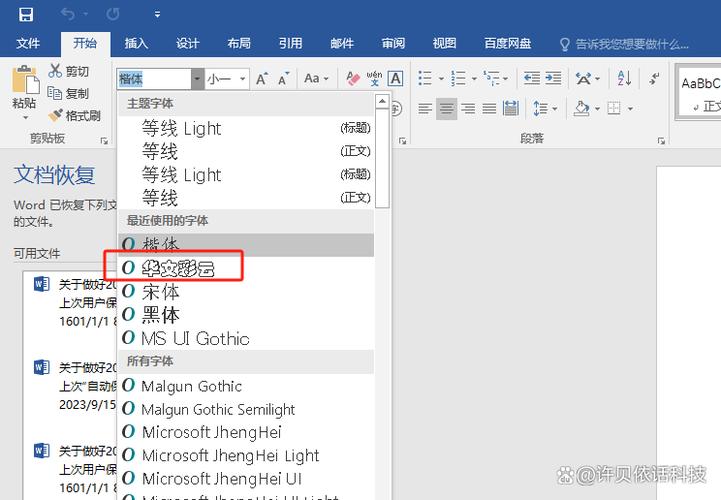Switch to the 引用 (References) tab
Viewport: 721px width, 500px height.
pyautogui.click(x=291, y=44)
